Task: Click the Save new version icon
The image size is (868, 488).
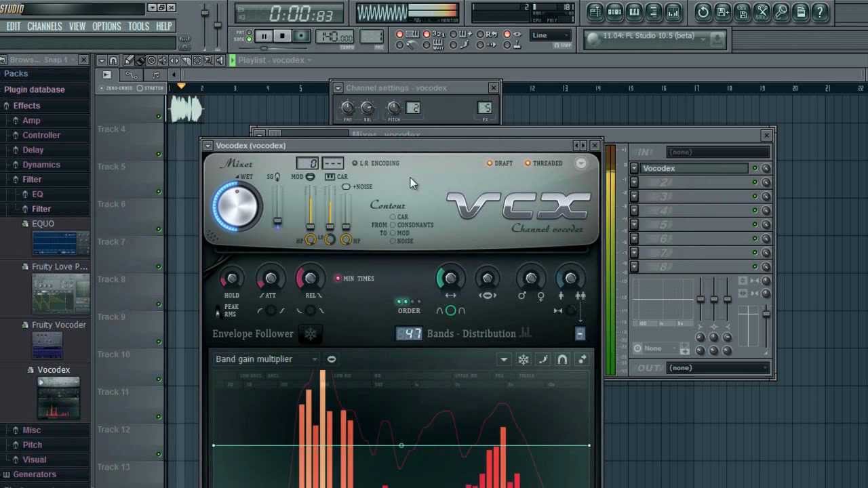Action: [x=723, y=12]
